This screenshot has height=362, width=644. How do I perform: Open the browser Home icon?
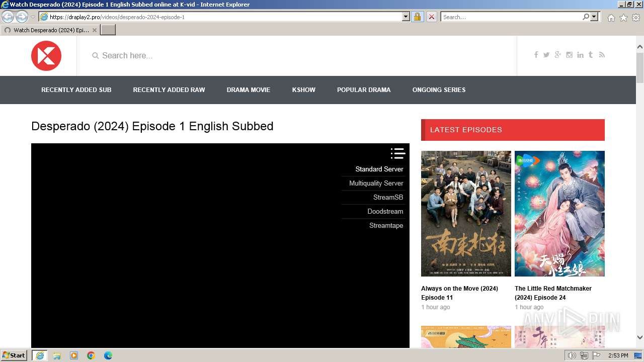611,17
